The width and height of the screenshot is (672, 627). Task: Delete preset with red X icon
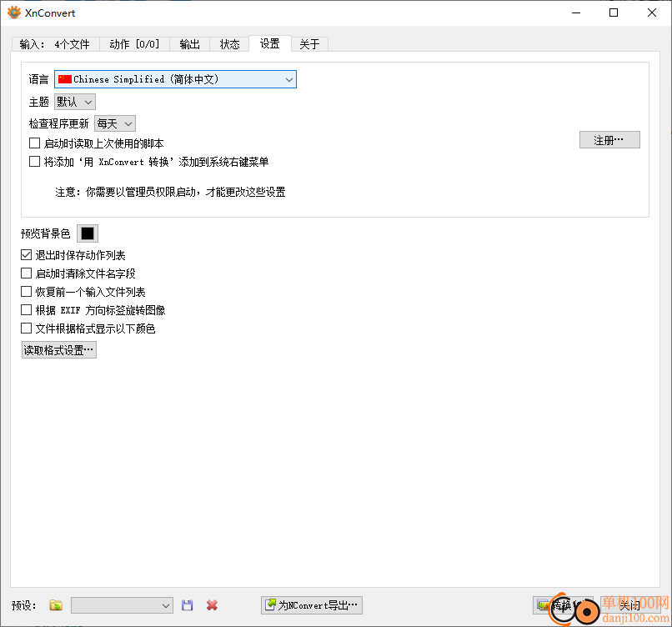pos(212,605)
